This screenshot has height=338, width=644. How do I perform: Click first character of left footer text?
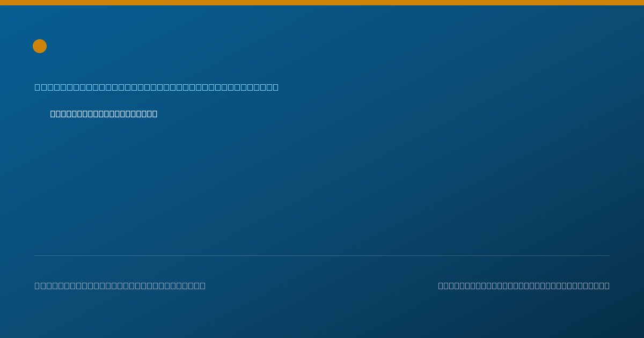point(38,285)
